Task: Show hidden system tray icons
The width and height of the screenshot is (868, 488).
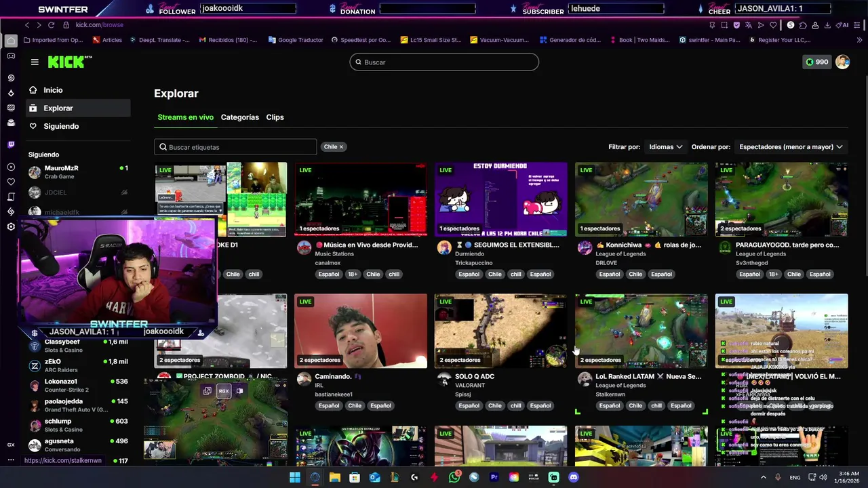Action: coord(763,477)
